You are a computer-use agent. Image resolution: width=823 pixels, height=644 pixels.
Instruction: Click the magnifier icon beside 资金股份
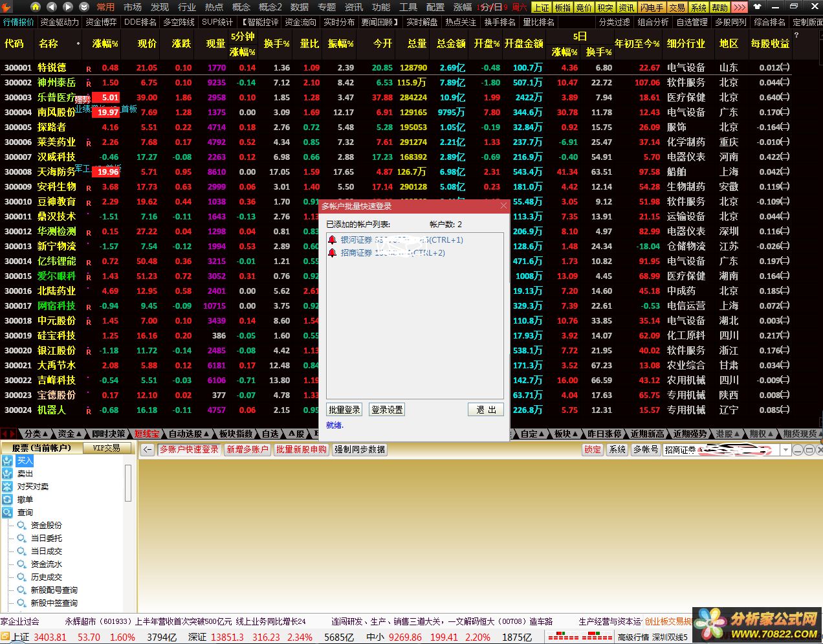(22, 526)
